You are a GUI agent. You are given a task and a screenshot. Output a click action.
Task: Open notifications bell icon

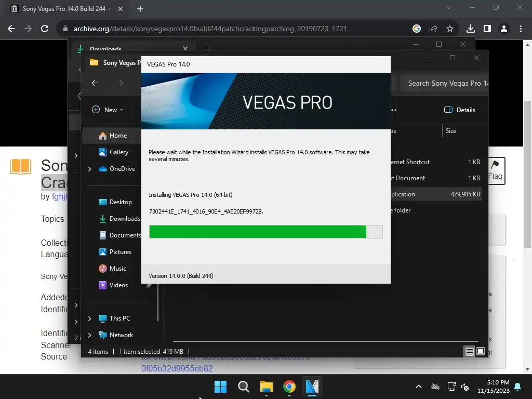click(518, 387)
